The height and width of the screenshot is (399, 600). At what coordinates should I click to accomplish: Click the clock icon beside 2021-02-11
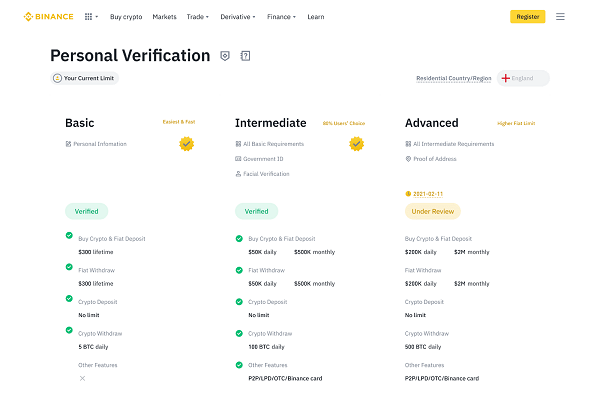click(x=408, y=194)
